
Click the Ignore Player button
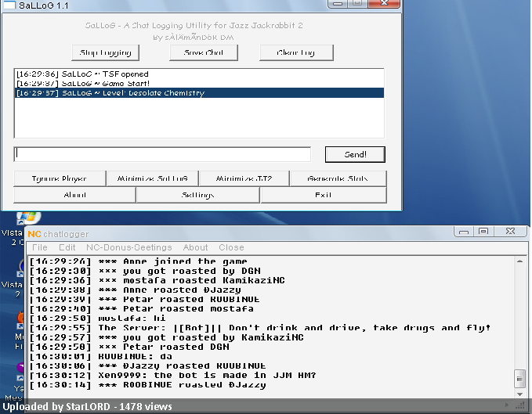point(60,178)
